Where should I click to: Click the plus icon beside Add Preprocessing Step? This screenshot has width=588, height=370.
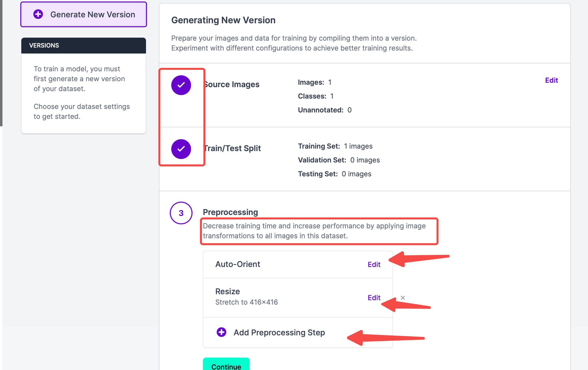coord(221,332)
